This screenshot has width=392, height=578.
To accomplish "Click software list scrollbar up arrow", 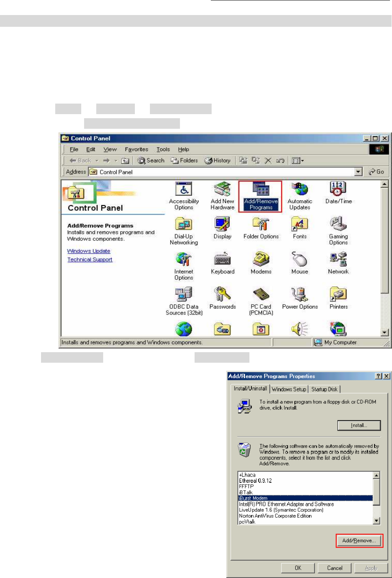I will 377,475.
